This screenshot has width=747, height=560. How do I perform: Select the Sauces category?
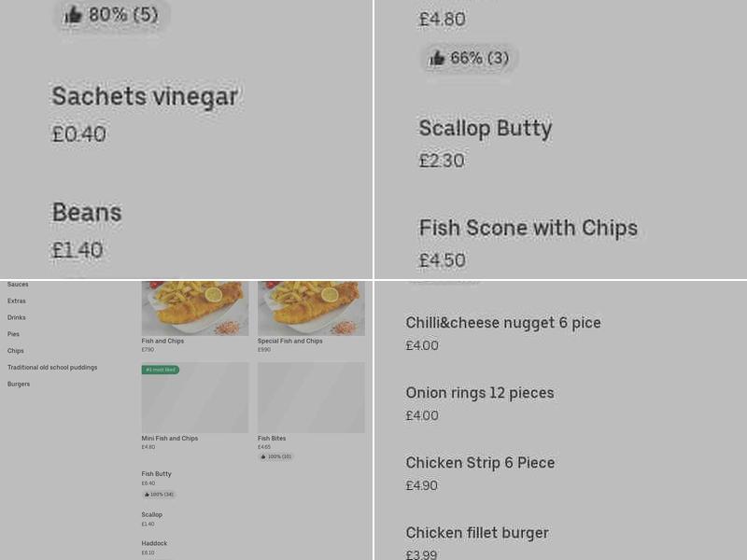tap(16, 285)
